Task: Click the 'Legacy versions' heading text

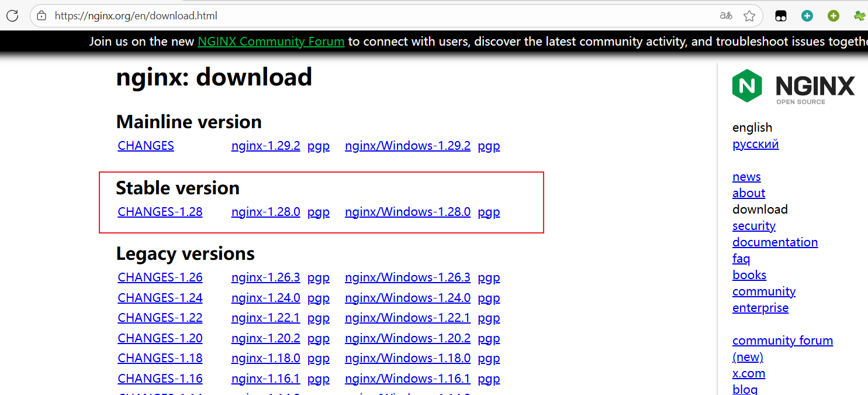Action: coord(185,254)
